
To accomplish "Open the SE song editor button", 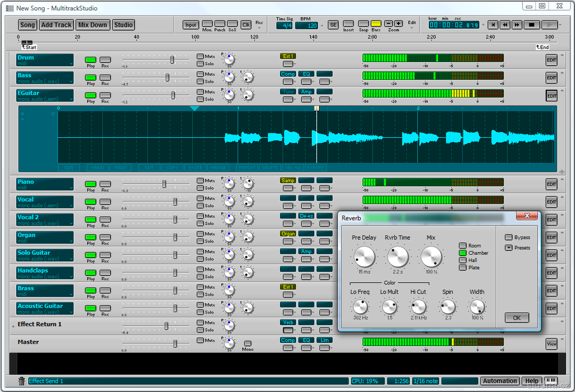I will point(333,25).
